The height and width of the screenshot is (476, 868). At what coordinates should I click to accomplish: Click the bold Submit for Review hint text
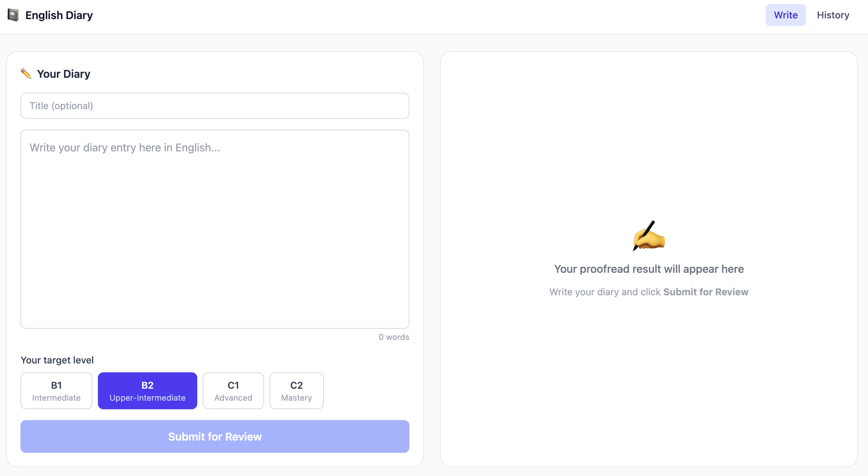point(706,292)
